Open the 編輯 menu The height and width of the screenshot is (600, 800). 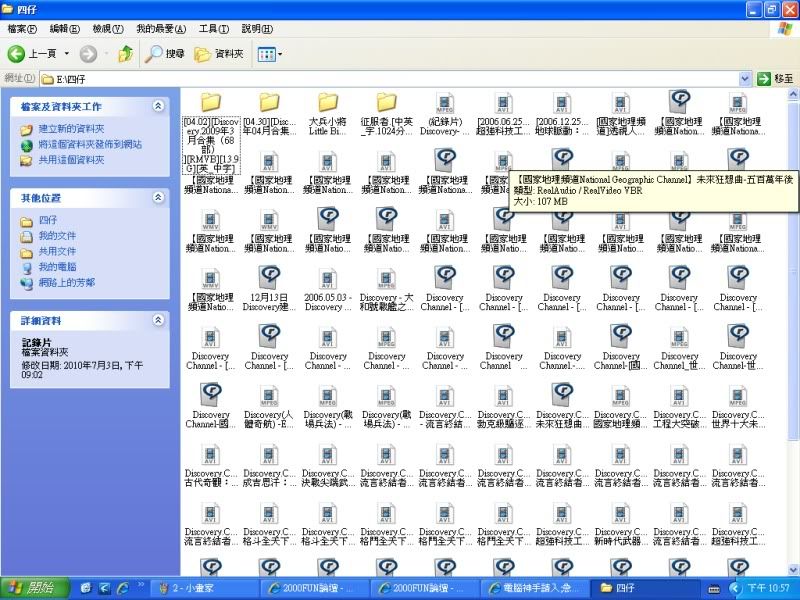[64, 29]
